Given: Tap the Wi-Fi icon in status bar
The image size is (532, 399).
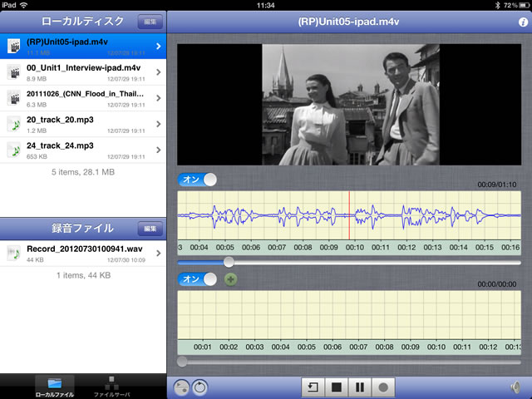Looking at the screenshot, I should [23, 5].
